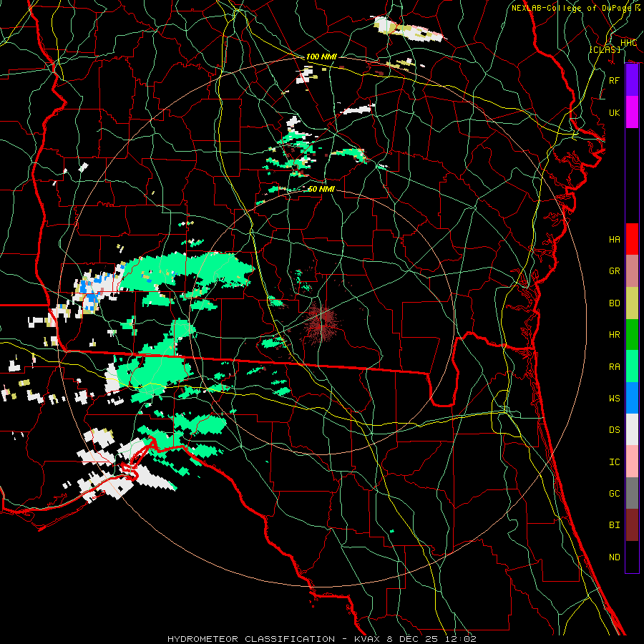
Task: Click the 'DS' legend label
Action: tap(615, 430)
